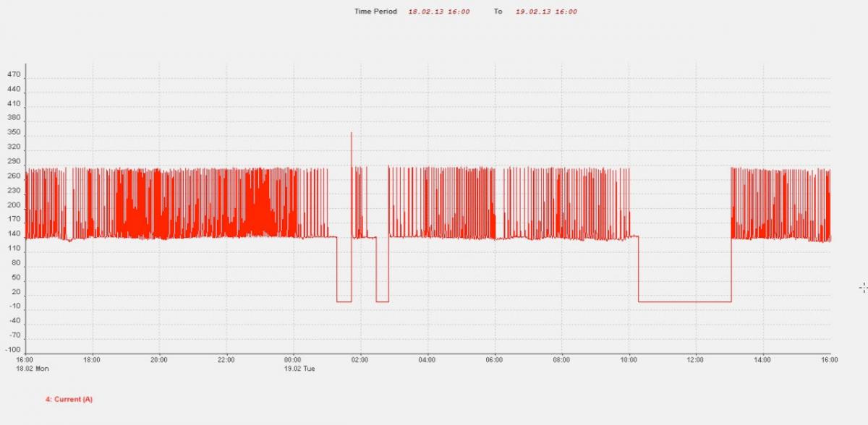
Task: Click the start date 18.02.13 16:00 field
Action: click(439, 12)
